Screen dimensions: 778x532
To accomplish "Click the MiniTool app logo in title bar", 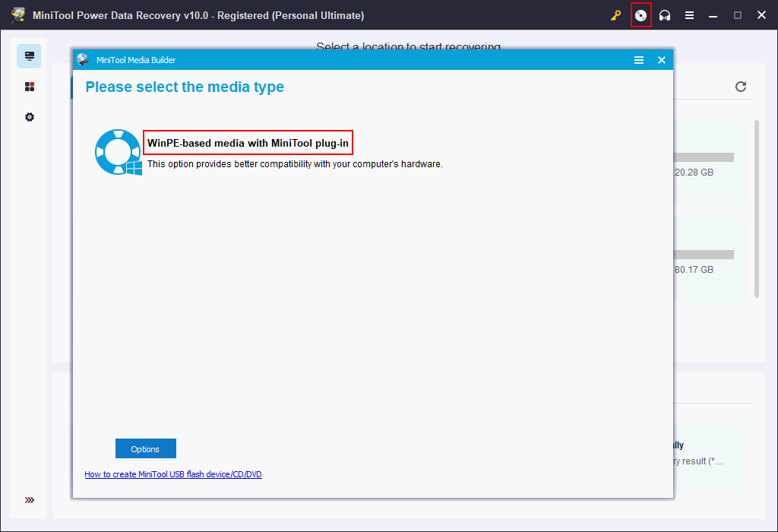I will [18, 15].
